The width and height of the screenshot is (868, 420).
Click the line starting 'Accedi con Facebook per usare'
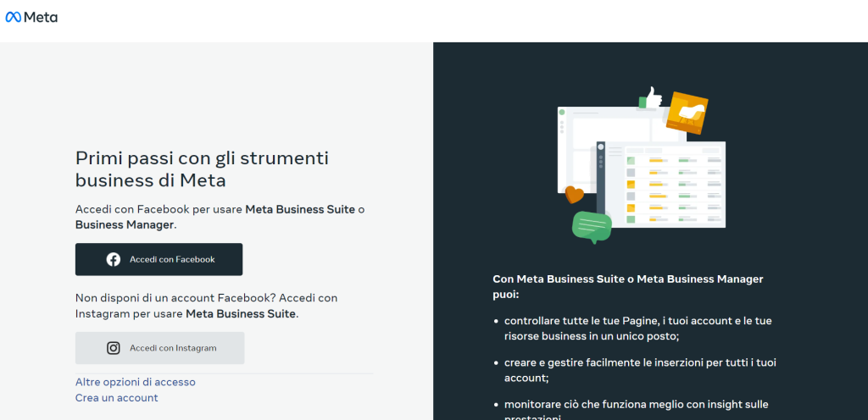[220, 217]
